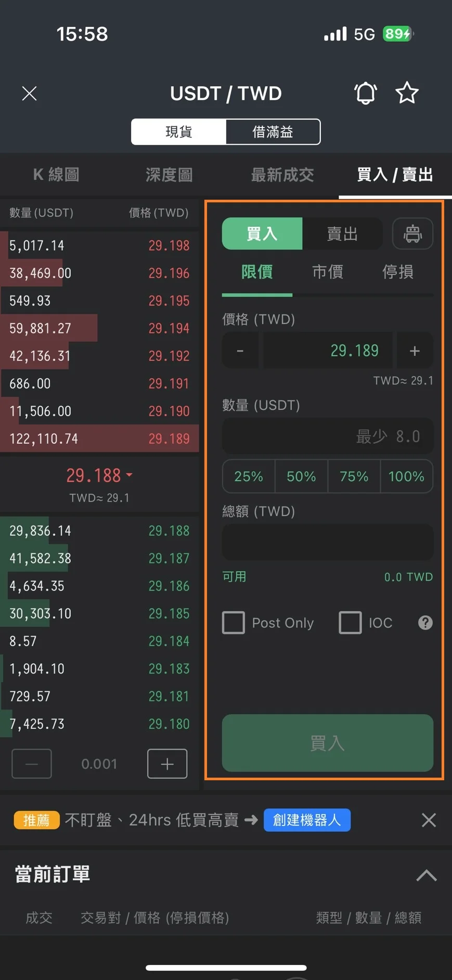Decrease order book precision with minus
The height and width of the screenshot is (980, 452).
point(32,764)
